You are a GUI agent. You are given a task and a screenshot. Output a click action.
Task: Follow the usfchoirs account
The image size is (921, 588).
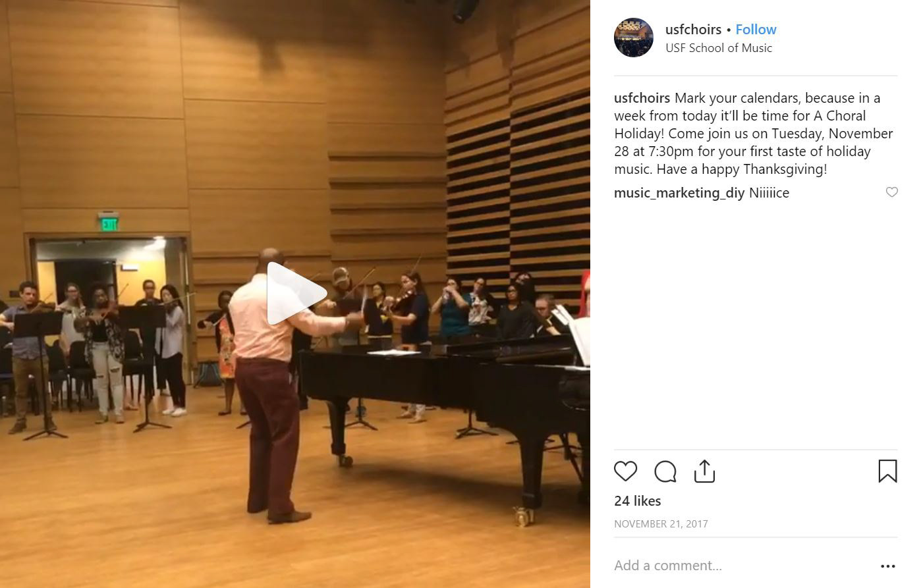[x=756, y=30]
